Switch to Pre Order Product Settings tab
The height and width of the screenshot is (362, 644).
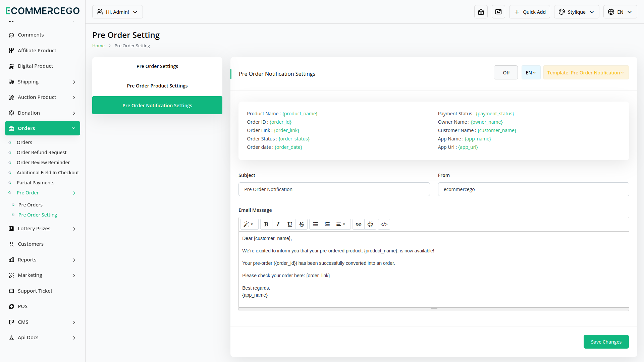157,86
